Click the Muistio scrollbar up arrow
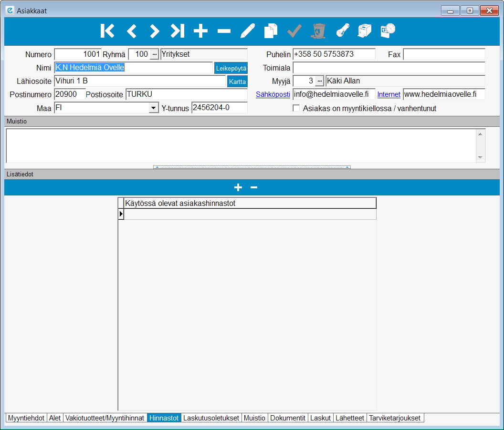Image resolution: width=504 pixels, height=430 pixels. [480, 134]
